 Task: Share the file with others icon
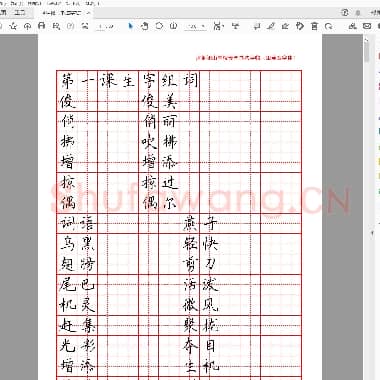click(x=352, y=26)
